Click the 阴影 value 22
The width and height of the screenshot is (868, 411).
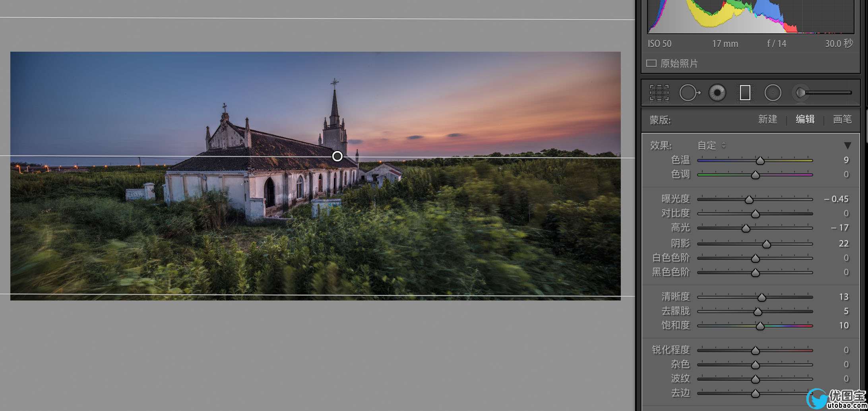pyautogui.click(x=844, y=243)
